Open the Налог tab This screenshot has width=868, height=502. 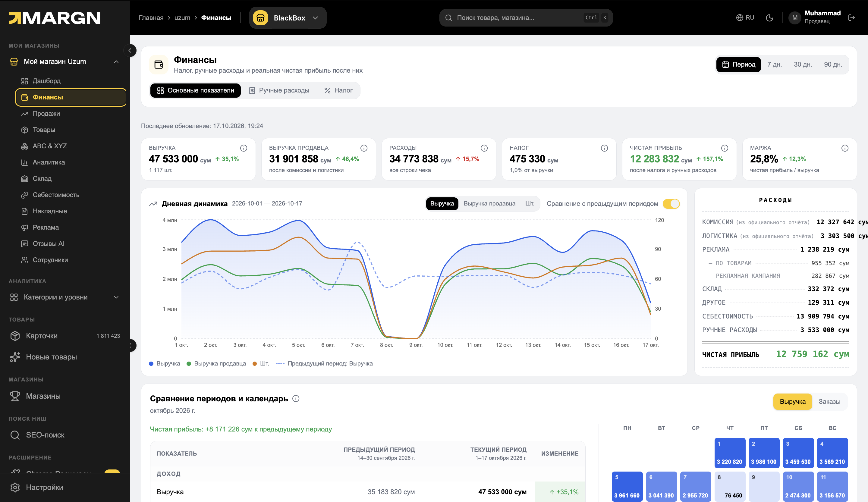(338, 91)
